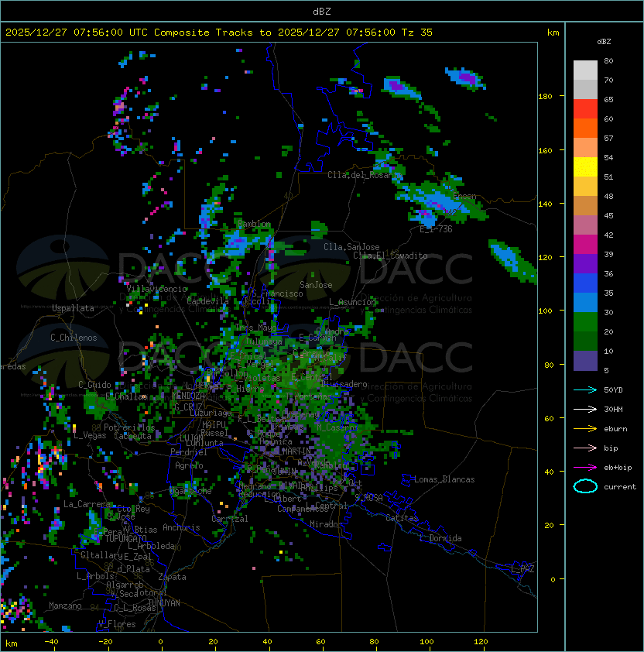The width and height of the screenshot is (644, 652).
Task: Click the white 30HM arrow in legend
Action: pyautogui.click(x=585, y=410)
